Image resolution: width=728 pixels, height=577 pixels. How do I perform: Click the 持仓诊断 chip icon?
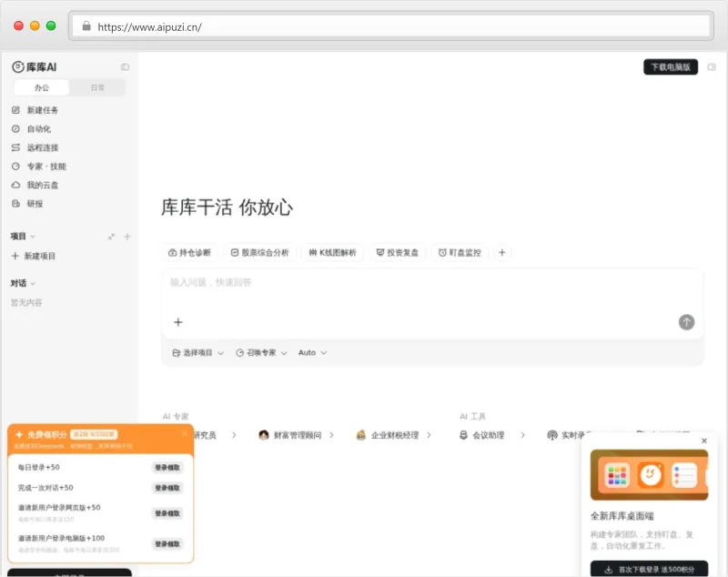172,252
